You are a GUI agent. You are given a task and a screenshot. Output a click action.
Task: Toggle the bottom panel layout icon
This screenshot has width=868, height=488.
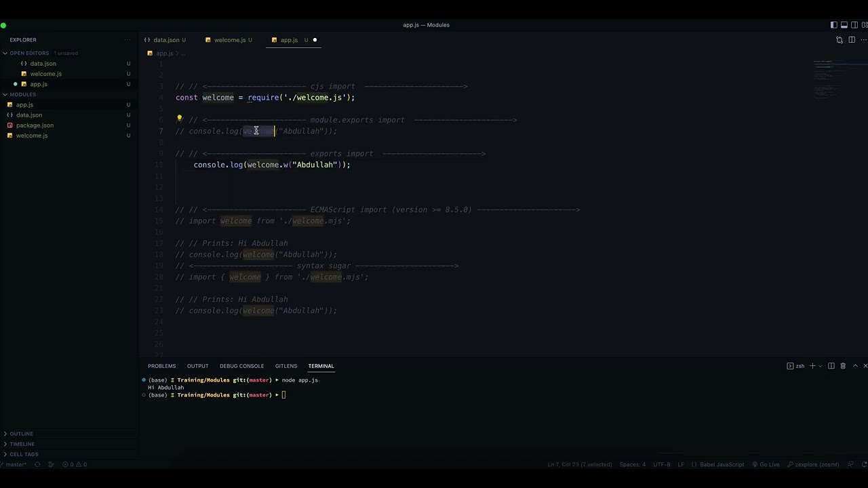[x=844, y=25]
